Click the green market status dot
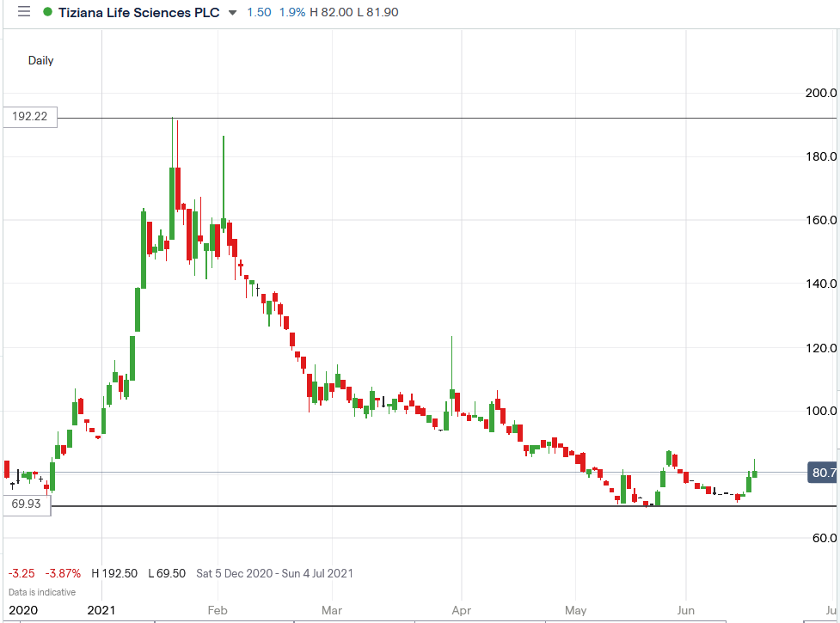The height and width of the screenshot is (623, 840). (x=47, y=13)
